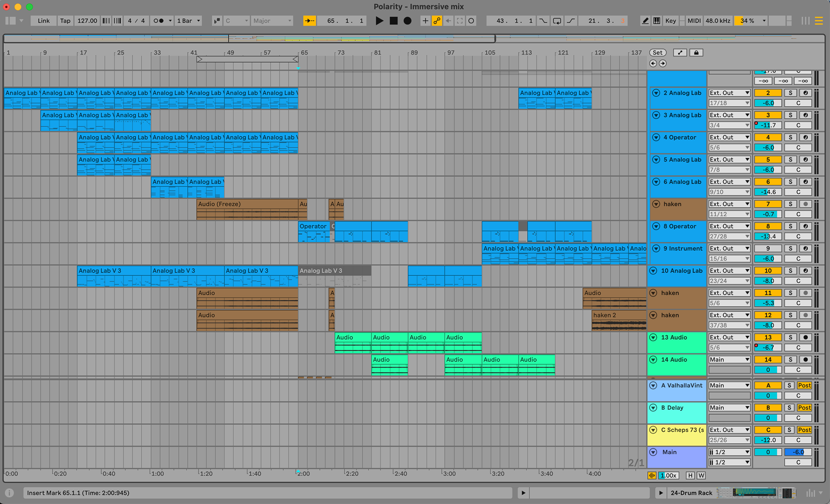Screen dimensions: 830x504
Task: Click the 3 Analog Lab volume slider
Action: coord(768,125)
